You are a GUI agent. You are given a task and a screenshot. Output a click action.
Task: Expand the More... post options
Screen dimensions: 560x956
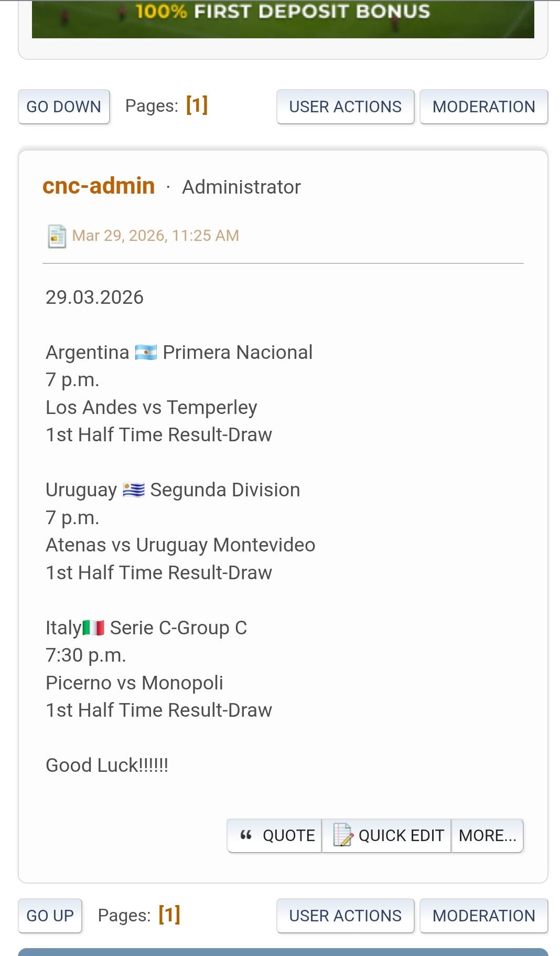pyautogui.click(x=487, y=835)
